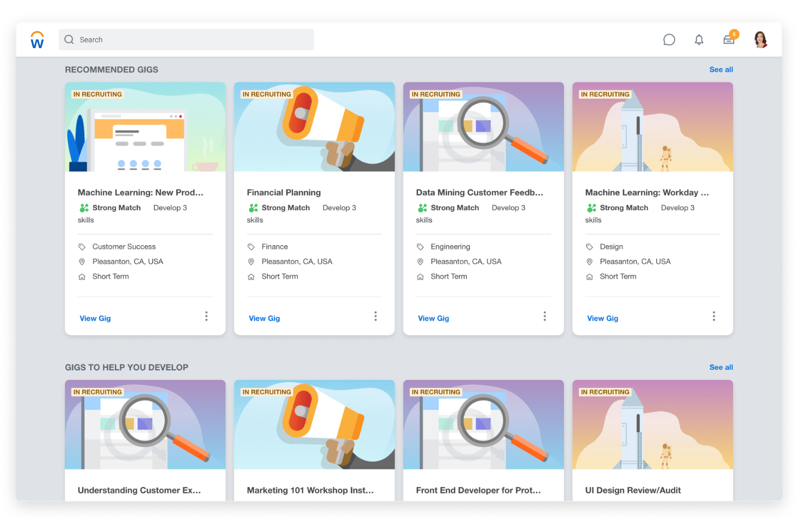Open the Front End Developer for Prot... title
Screen dimensions: 798x532
pyautogui.click(x=478, y=490)
